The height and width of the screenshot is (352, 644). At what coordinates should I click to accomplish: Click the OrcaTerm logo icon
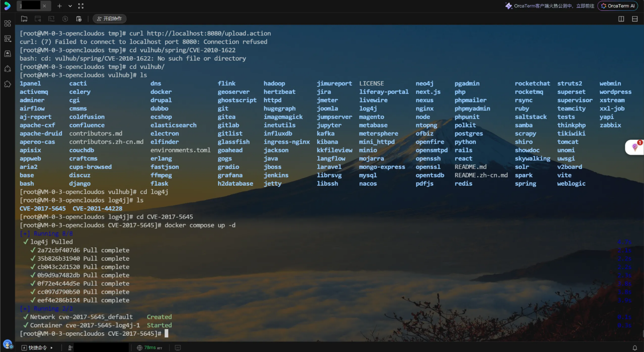coord(7,6)
